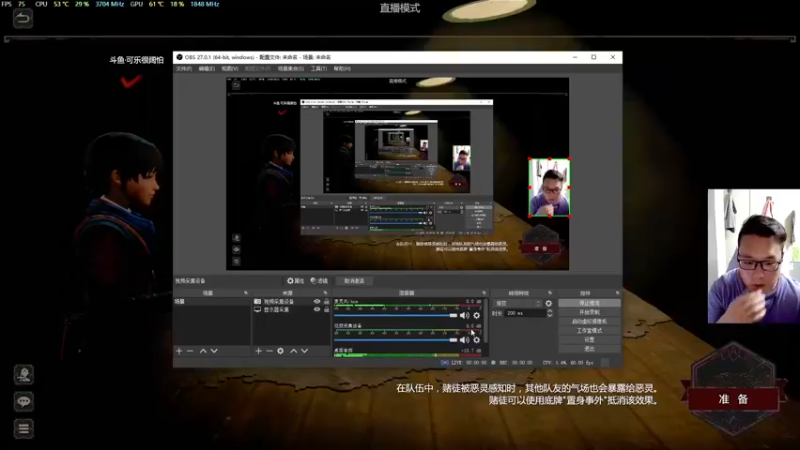Image resolution: width=800 pixels, height=450 pixels.
Task: Open the 编辑(E) menu
Action: pyautogui.click(x=207, y=68)
